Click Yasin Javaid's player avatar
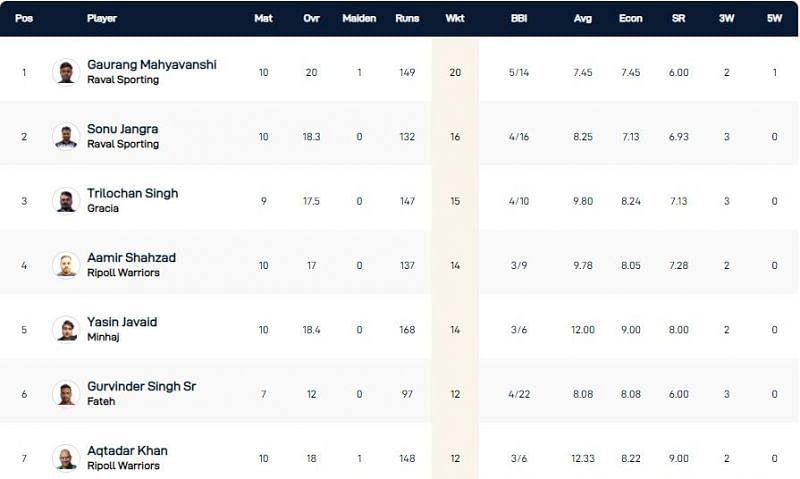The height and width of the screenshot is (479, 800). (x=66, y=329)
